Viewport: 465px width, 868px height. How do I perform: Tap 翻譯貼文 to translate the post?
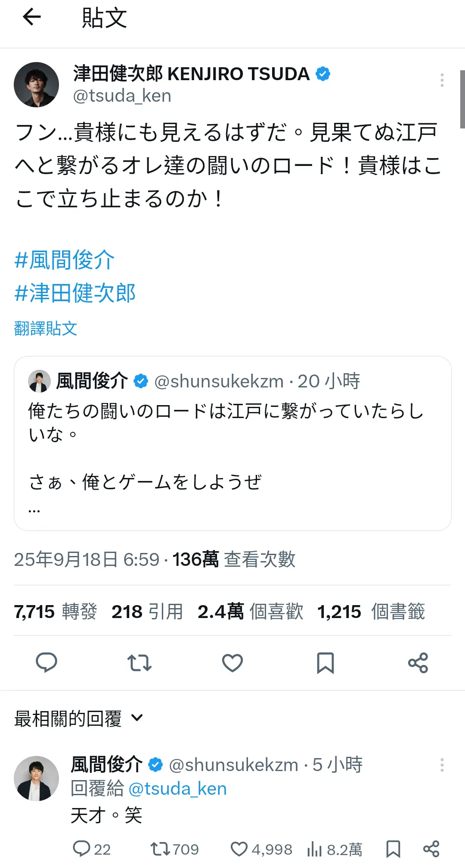[46, 328]
